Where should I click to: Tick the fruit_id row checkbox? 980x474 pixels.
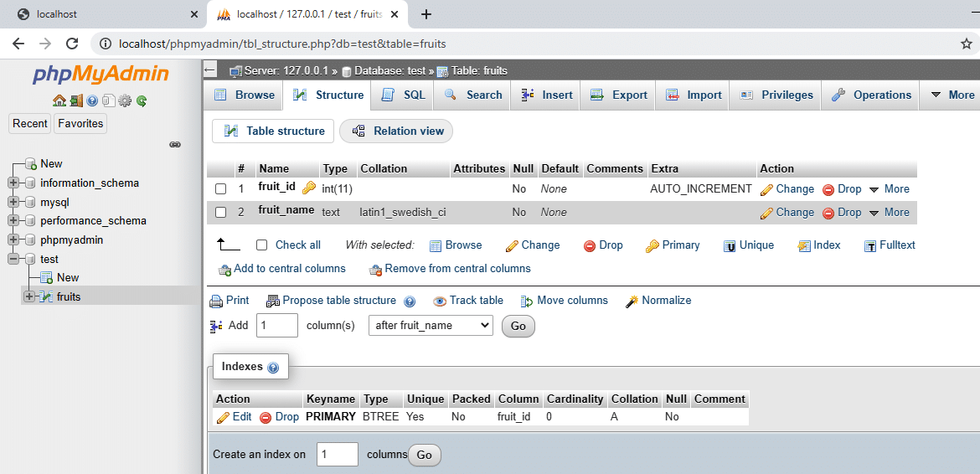(x=221, y=189)
